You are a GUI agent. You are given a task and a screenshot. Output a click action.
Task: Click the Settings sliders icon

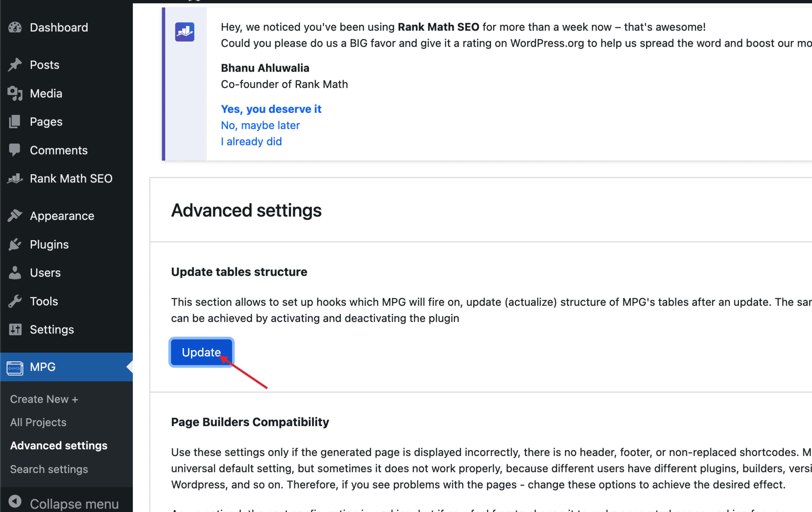point(15,329)
